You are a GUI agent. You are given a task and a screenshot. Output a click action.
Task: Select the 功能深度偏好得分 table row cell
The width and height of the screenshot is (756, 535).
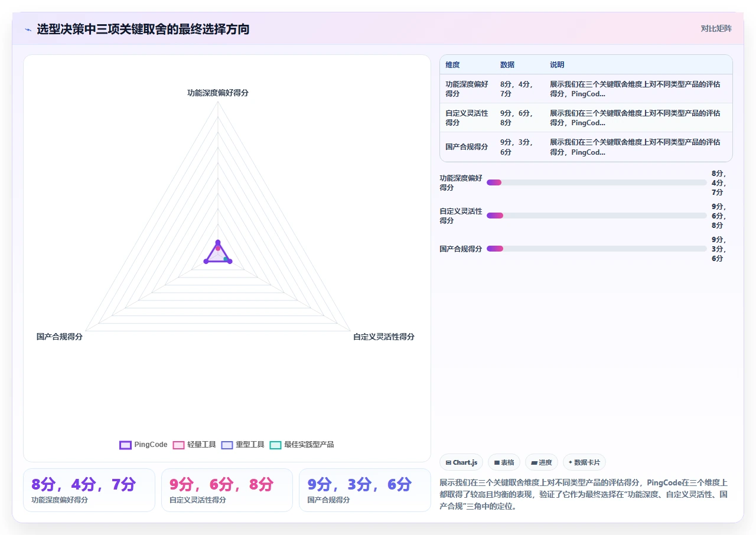coord(467,89)
